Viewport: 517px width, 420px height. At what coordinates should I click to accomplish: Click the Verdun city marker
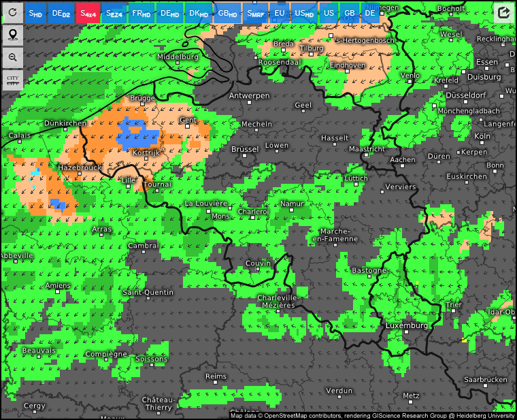(x=339, y=397)
